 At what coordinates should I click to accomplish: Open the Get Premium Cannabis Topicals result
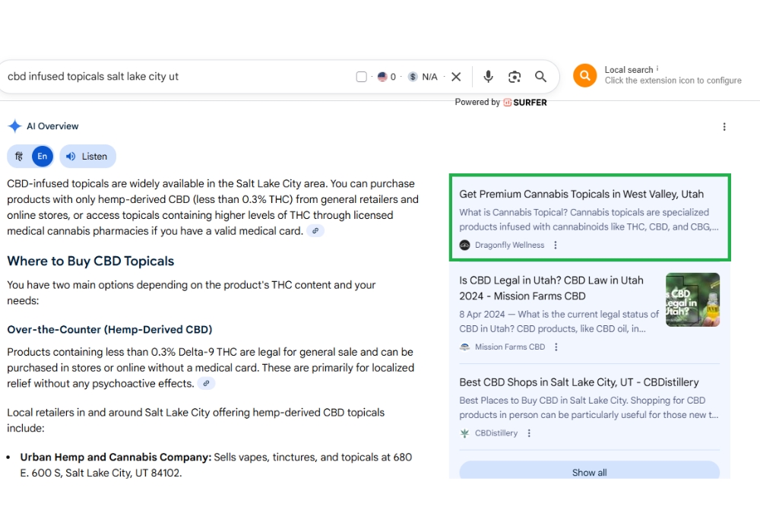pyautogui.click(x=581, y=194)
